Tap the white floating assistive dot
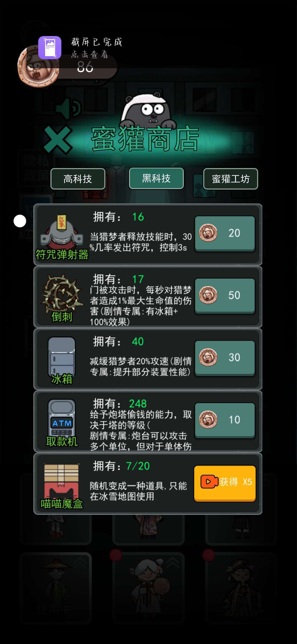The image size is (297, 644). click(20, 221)
